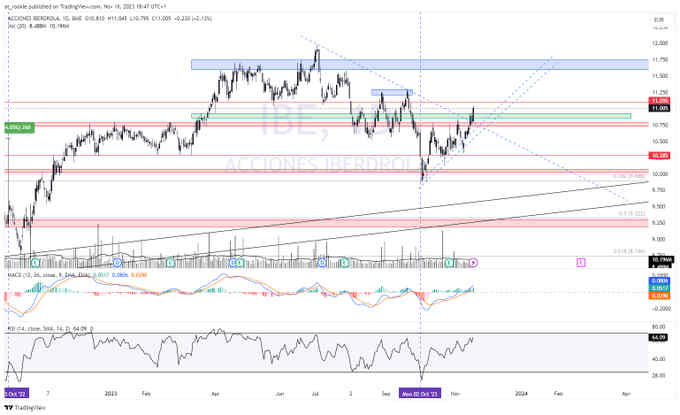Click the blue MACD value label 0.0806
The image size is (680, 415).
(659, 281)
